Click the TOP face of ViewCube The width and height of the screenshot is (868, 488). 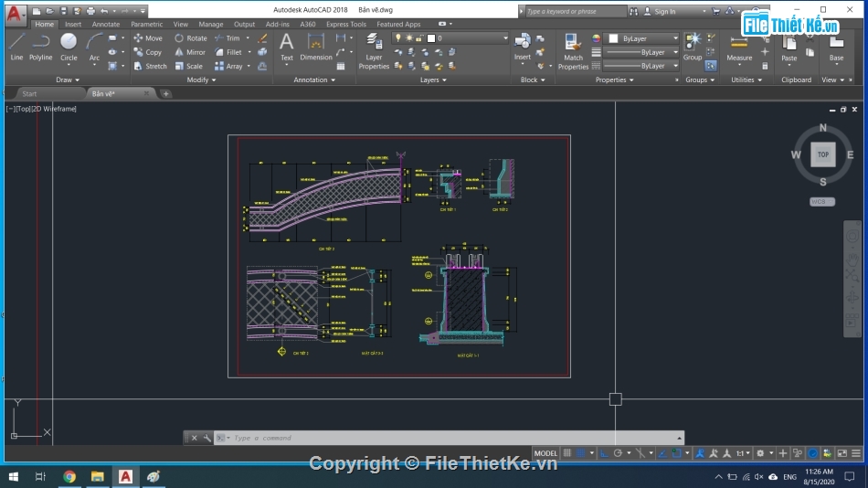click(x=822, y=154)
